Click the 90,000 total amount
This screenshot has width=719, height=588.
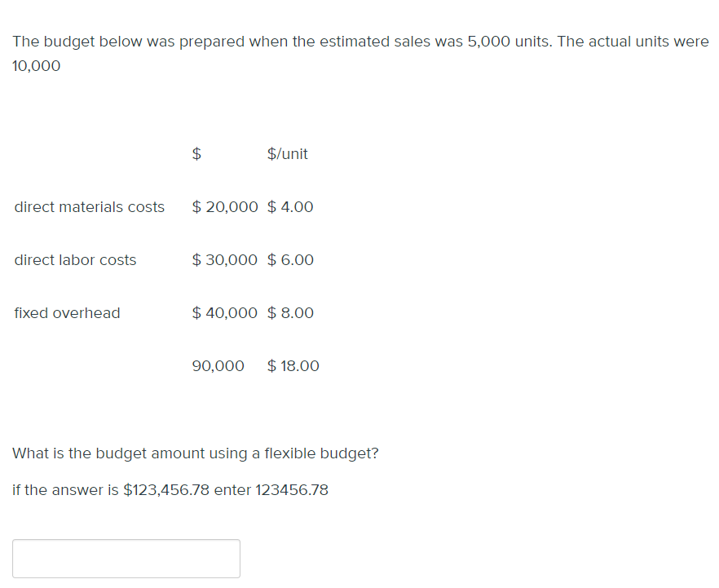click(218, 366)
